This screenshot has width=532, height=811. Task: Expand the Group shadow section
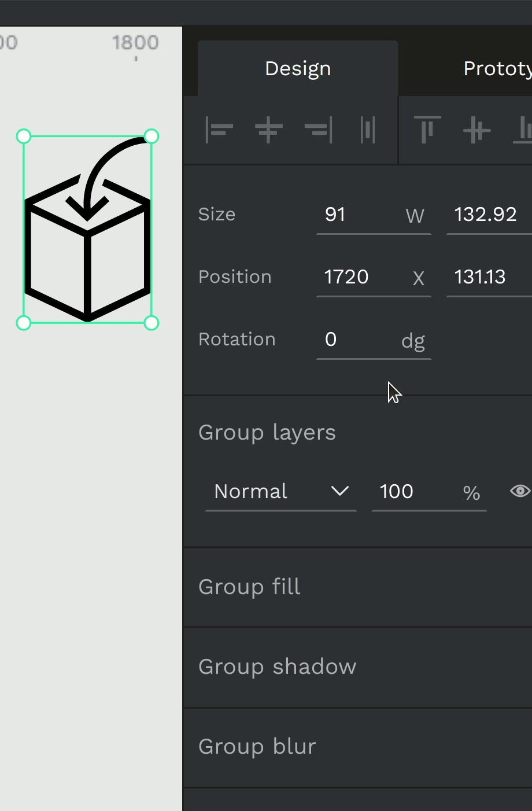358,667
